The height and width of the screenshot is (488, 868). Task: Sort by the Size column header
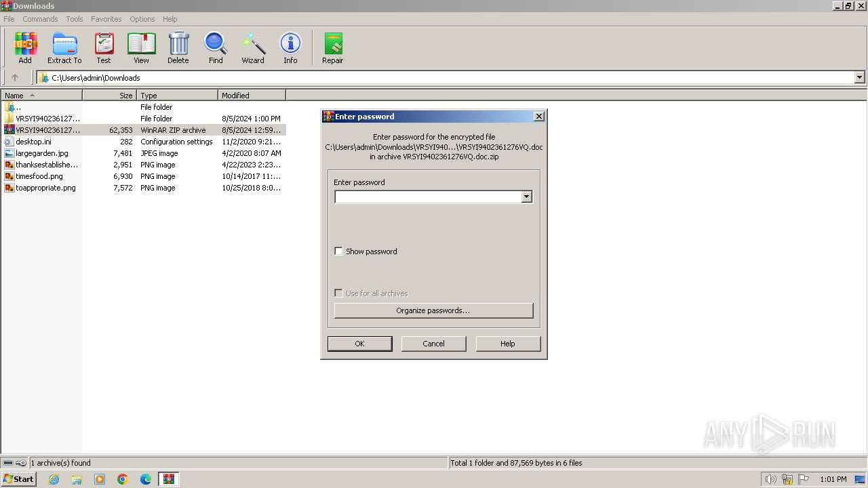click(110, 96)
